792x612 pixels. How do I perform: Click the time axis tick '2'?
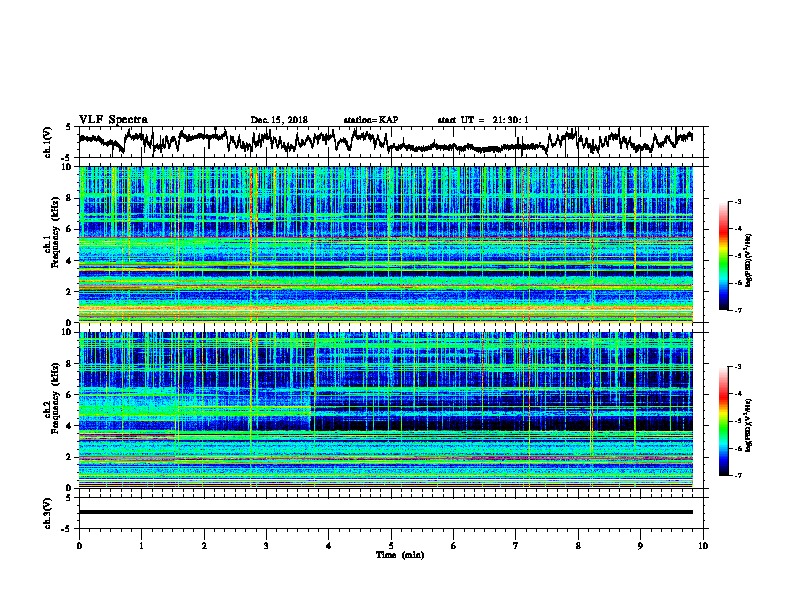click(x=204, y=546)
